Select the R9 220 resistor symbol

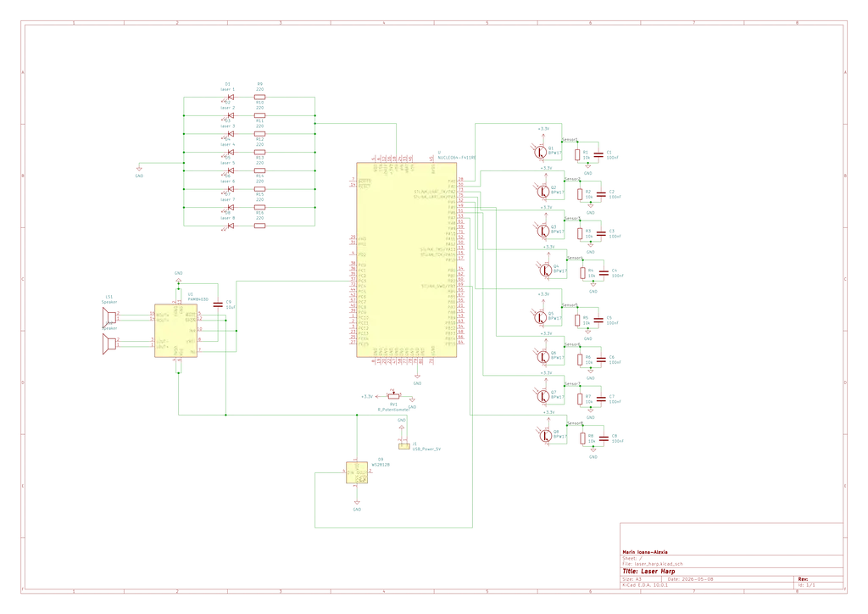[259, 97]
